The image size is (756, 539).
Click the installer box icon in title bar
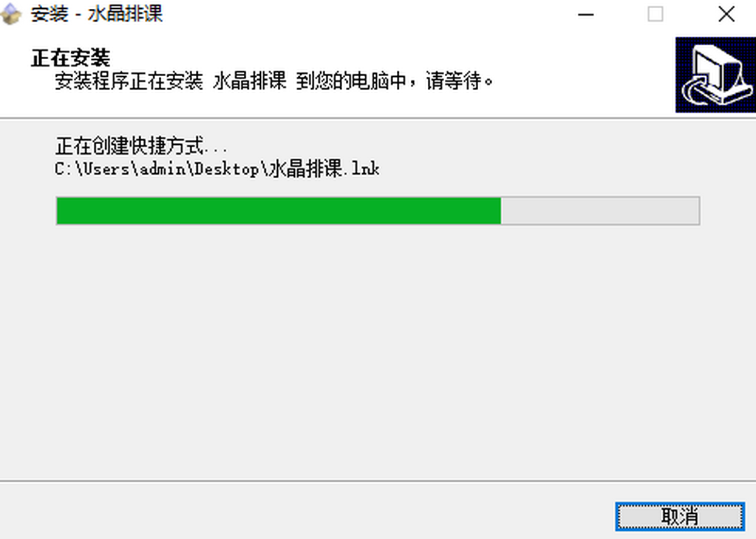pos(12,14)
